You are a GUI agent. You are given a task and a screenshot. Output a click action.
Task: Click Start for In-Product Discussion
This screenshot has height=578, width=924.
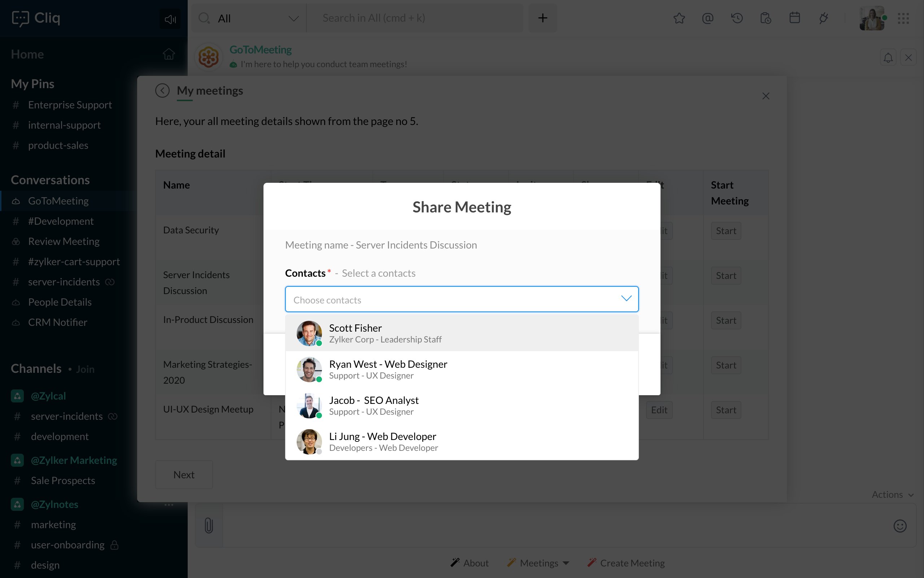[726, 320]
